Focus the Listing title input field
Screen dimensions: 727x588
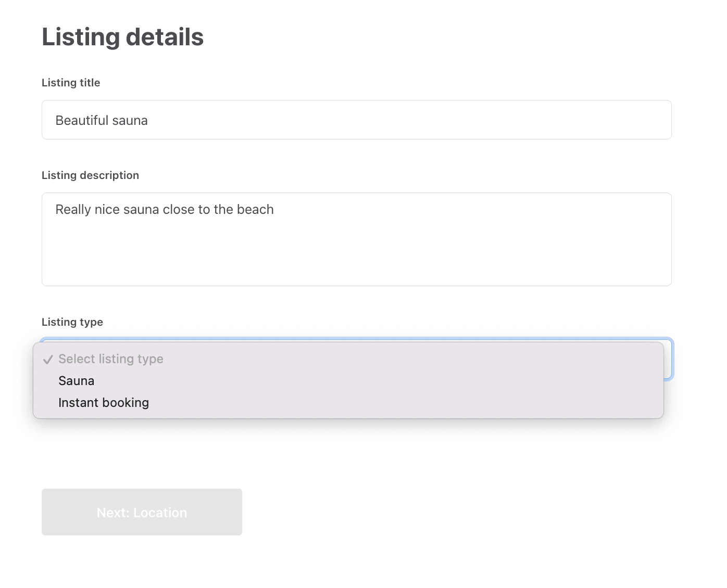356,120
